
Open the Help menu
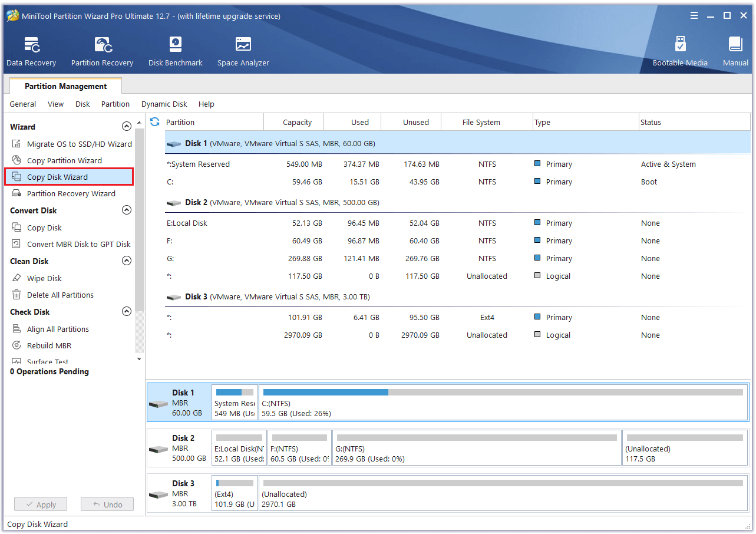point(206,104)
